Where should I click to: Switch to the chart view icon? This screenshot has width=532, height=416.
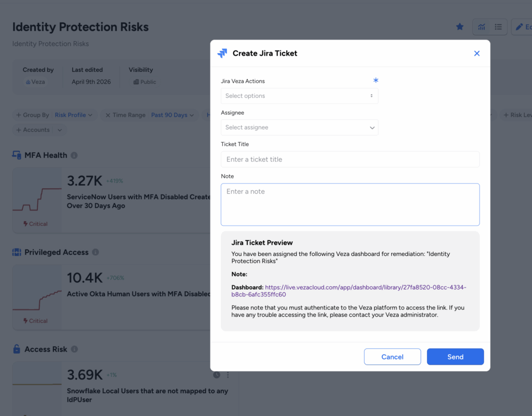(x=482, y=27)
